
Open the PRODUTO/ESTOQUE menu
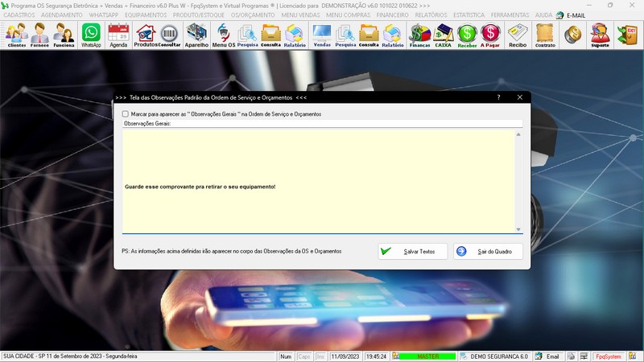click(198, 15)
